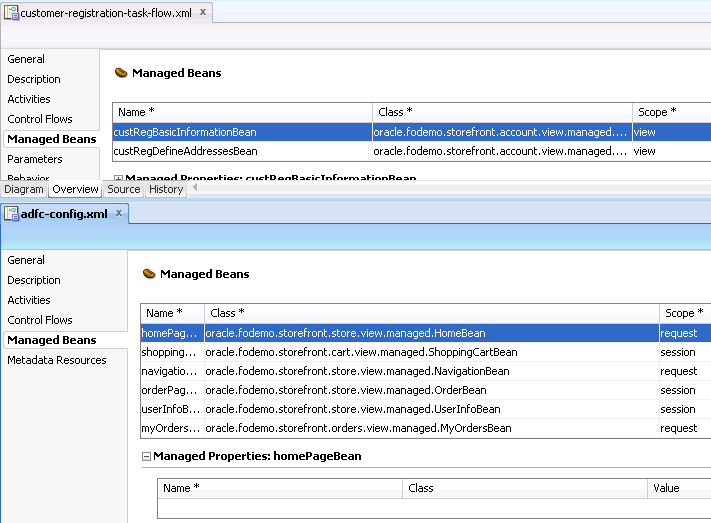
Task: Click the adfc-config.xml file icon
Action: [x=11, y=214]
